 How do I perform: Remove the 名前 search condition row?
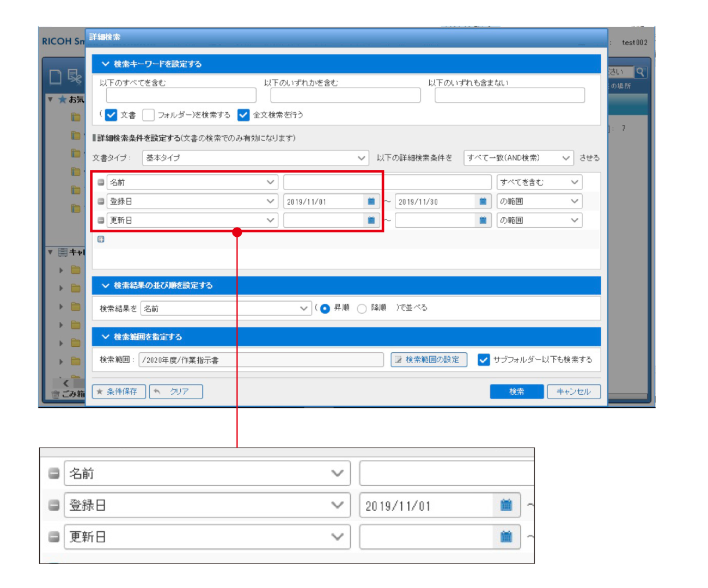(x=101, y=182)
